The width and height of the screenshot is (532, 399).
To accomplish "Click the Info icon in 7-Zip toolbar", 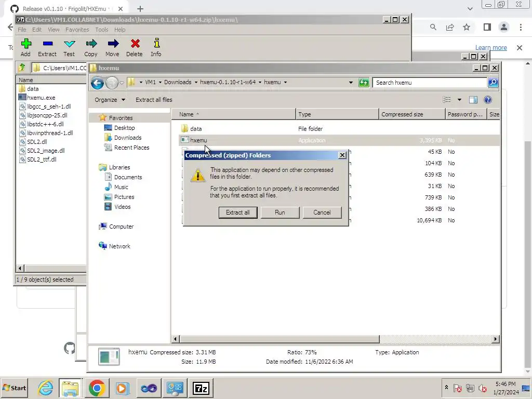I will (x=156, y=43).
